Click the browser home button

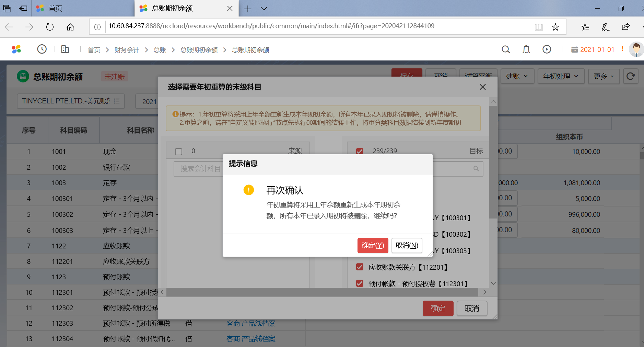click(x=70, y=27)
